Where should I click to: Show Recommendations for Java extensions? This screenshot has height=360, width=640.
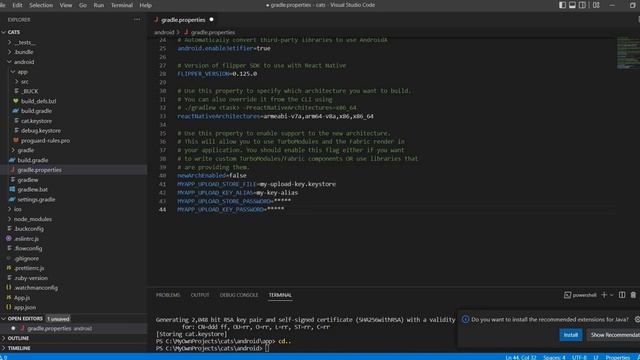[613, 335]
